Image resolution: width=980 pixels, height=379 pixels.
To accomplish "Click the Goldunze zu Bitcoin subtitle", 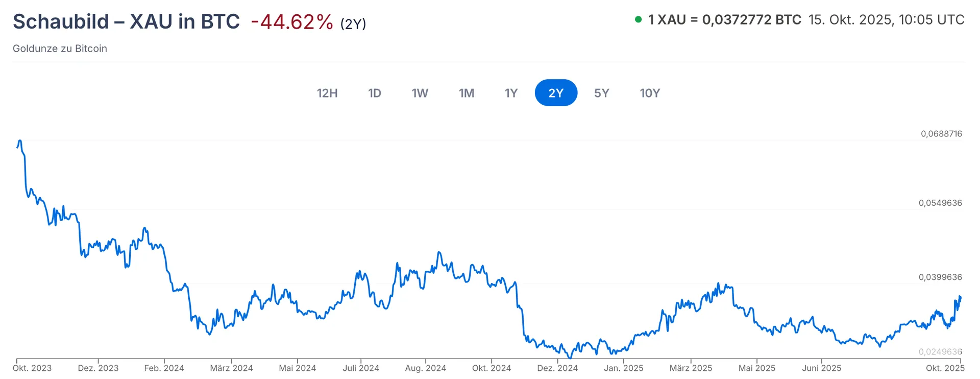I will pyautogui.click(x=60, y=49).
